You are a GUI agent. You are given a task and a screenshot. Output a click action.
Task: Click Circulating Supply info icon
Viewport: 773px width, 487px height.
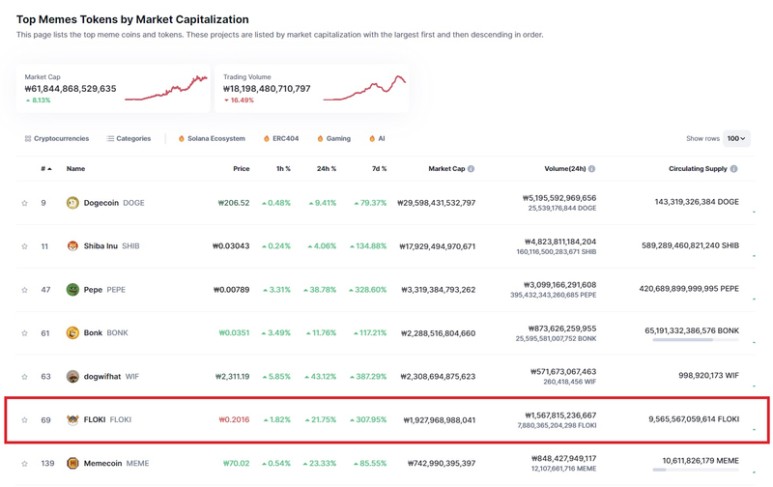[734, 169]
